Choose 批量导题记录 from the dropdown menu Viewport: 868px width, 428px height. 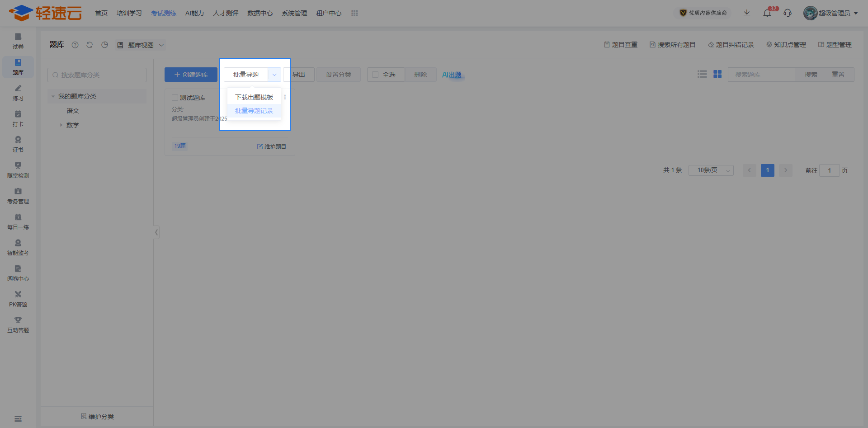coord(254,111)
